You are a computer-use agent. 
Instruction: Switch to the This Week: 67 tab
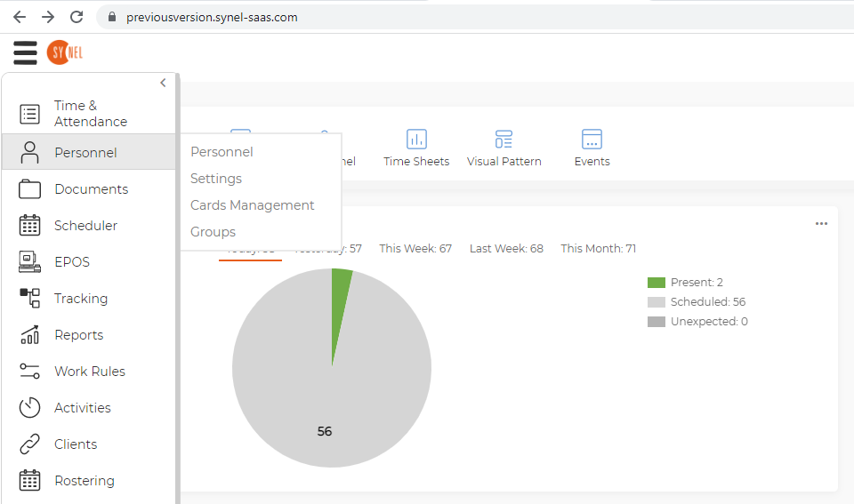[x=415, y=249]
